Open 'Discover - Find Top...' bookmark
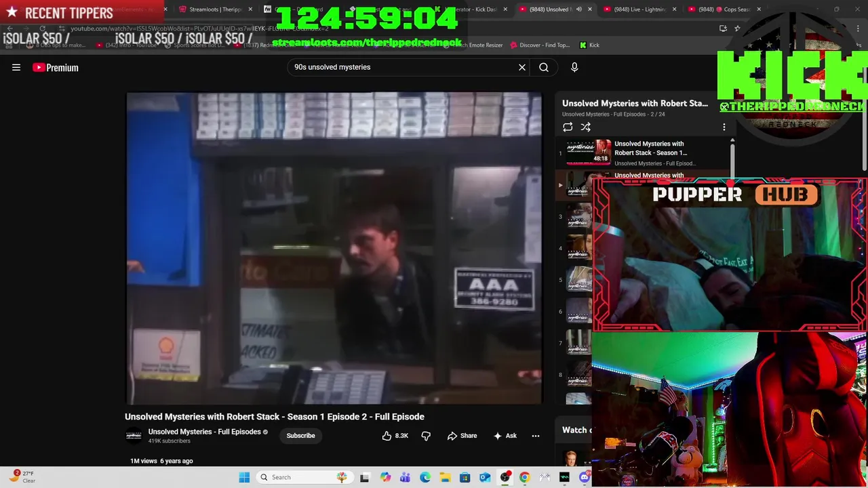The width and height of the screenshot is (868, 488). pos(540,45)
